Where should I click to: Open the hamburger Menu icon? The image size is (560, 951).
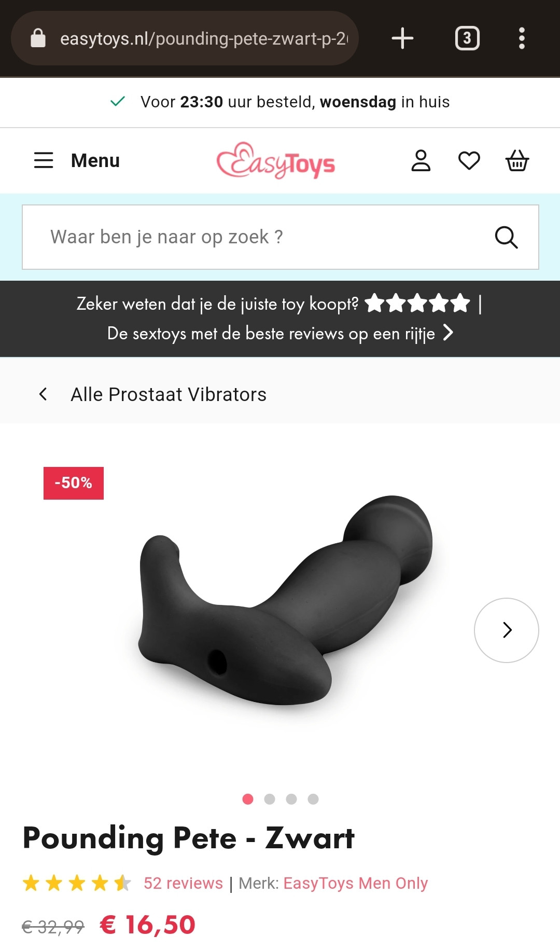click(44, 160)
